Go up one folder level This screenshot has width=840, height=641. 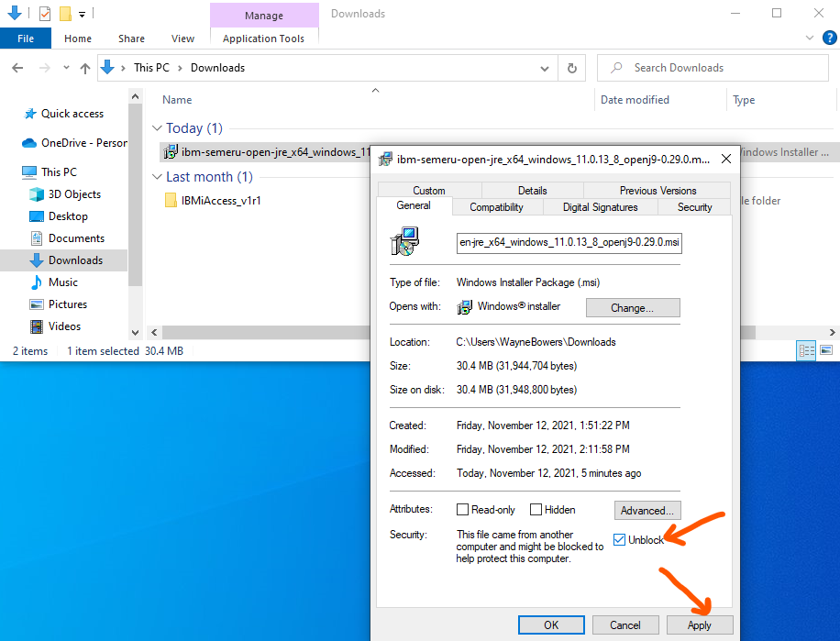point(84,68)
